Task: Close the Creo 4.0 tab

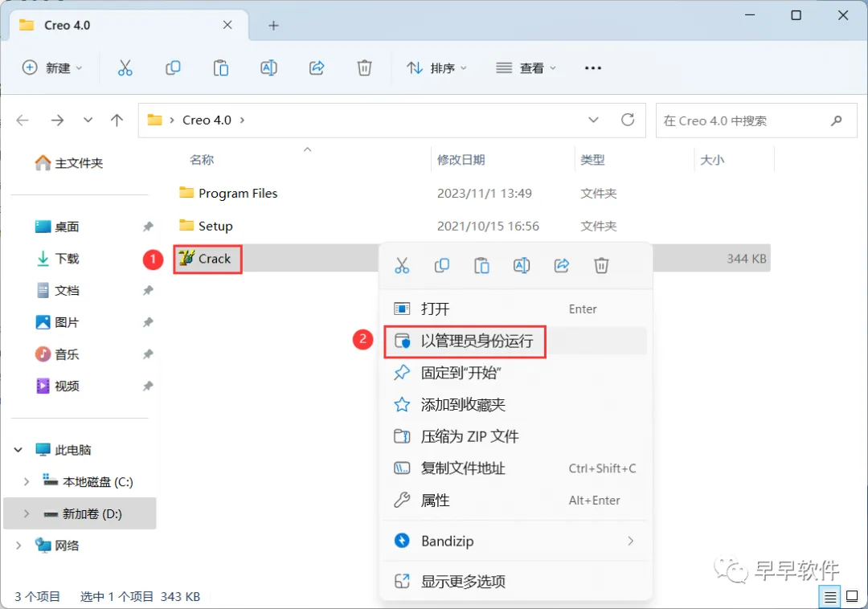Action: (227, 25)
